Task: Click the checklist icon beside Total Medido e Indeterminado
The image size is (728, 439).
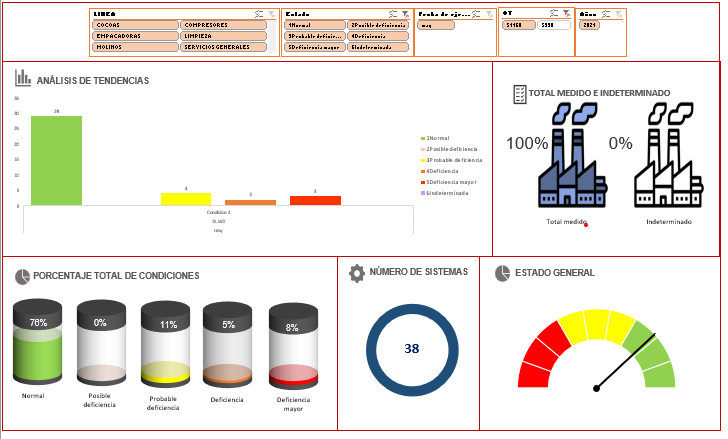Action: [x=520, y=94]
